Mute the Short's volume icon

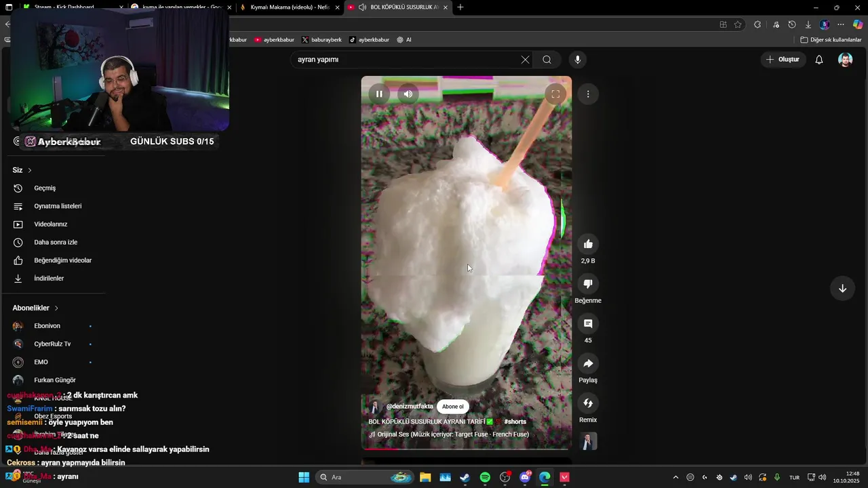(x=408, y=94)
